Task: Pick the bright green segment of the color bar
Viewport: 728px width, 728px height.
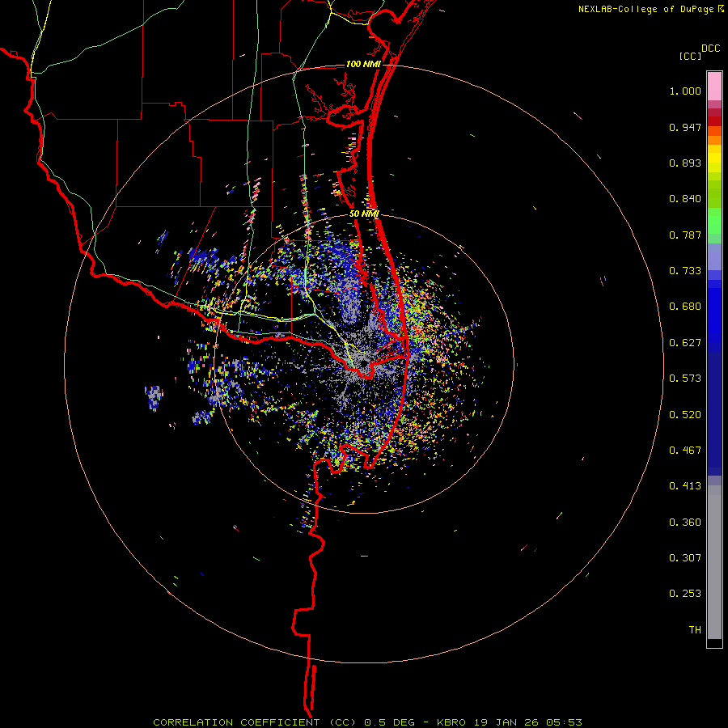Action: pos(714,221)
